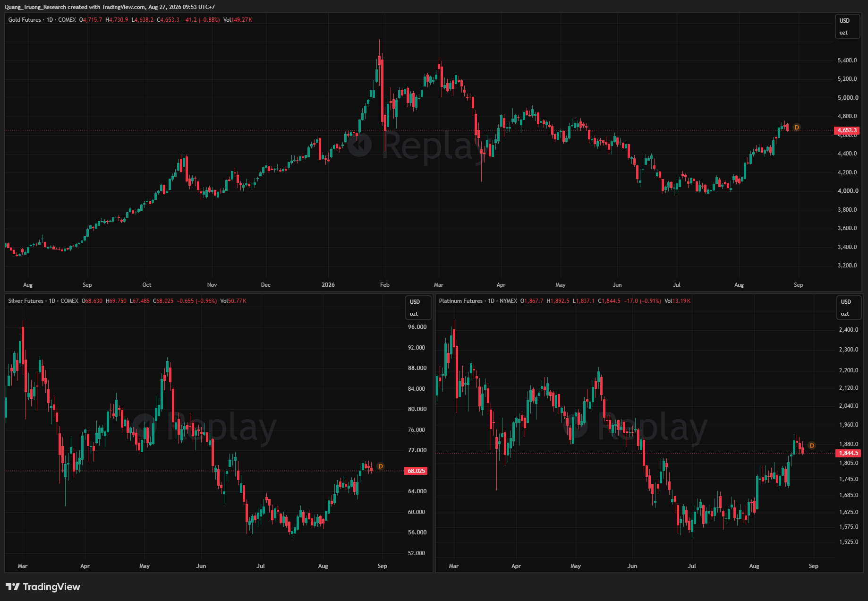Open the TradingView logo at bottom left

pos(43,587)
